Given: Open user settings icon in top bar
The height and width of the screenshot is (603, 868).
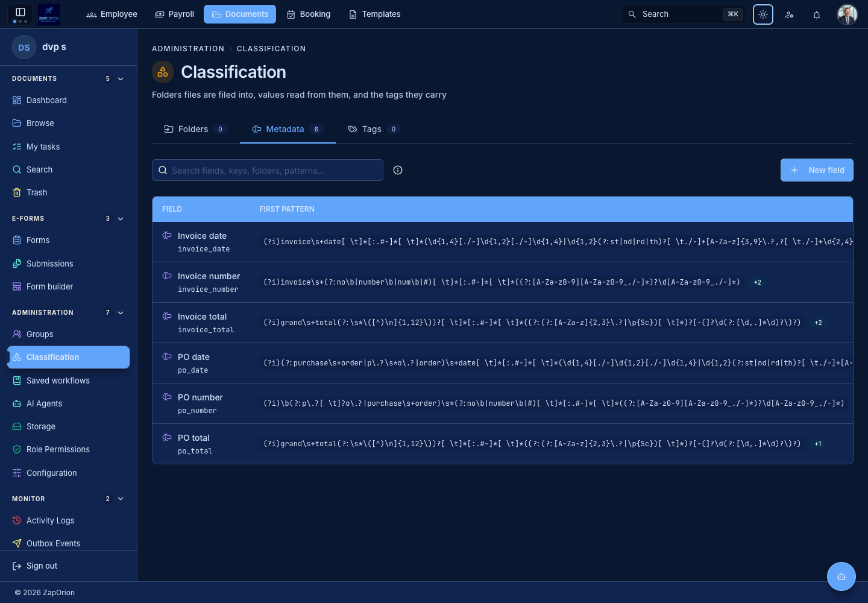Looking at the screenshot, I should [790, 14].
